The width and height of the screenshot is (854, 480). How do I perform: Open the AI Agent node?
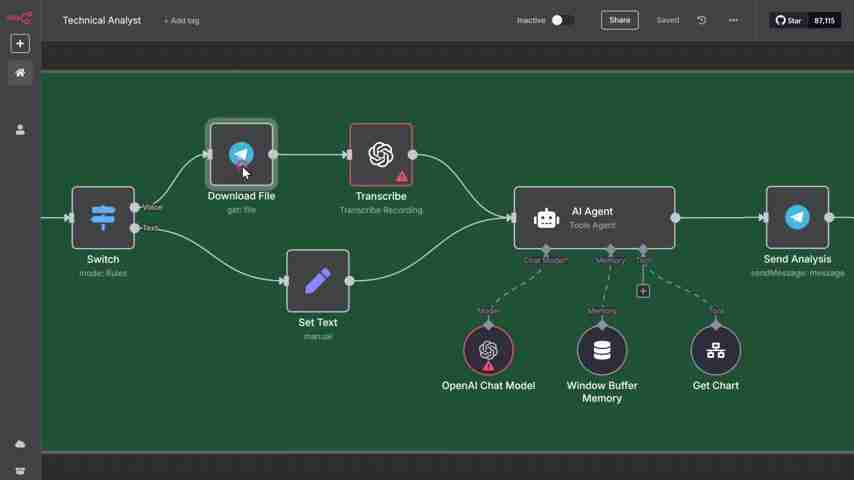pyautogui.click(x=594, y=217)
